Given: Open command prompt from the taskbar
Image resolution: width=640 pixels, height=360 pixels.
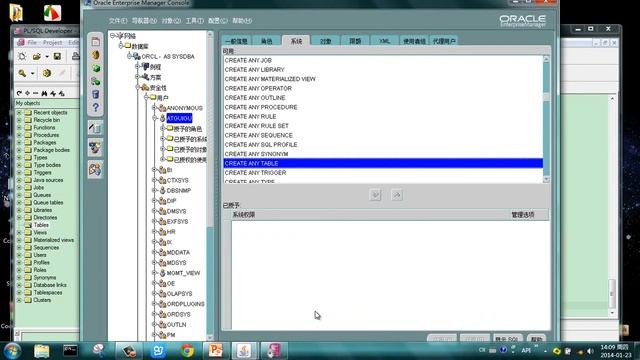Looking at the screenshot, I should [x=70, y=351].
